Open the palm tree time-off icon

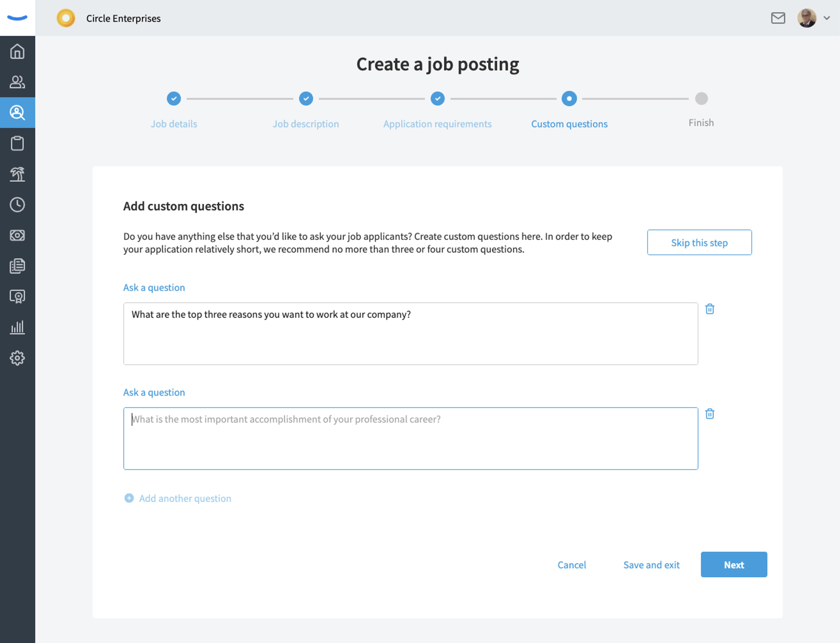pos(17,174)
